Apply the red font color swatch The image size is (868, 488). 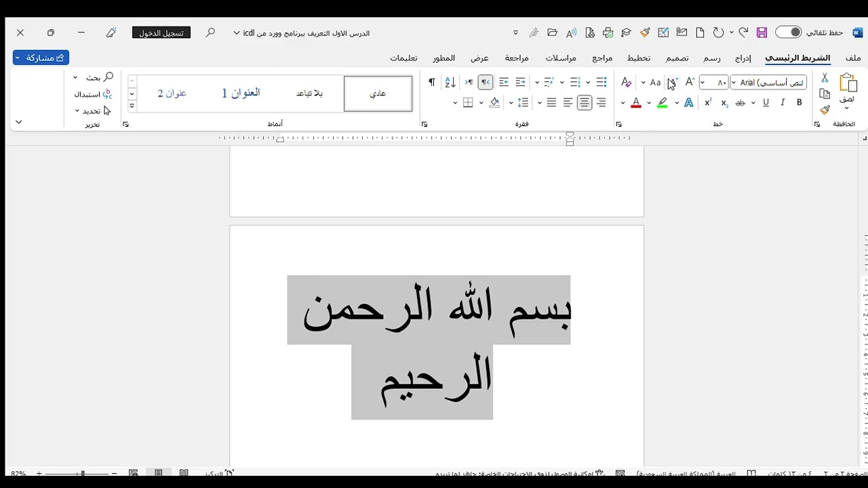636,103
